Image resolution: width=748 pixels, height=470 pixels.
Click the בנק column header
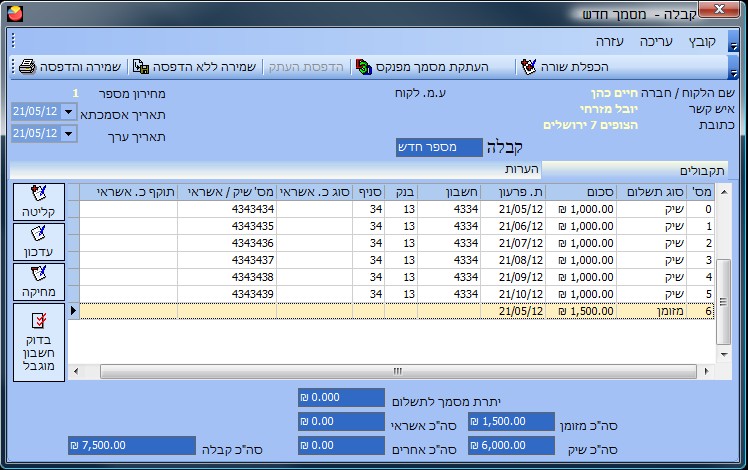(x=401, y=192)
